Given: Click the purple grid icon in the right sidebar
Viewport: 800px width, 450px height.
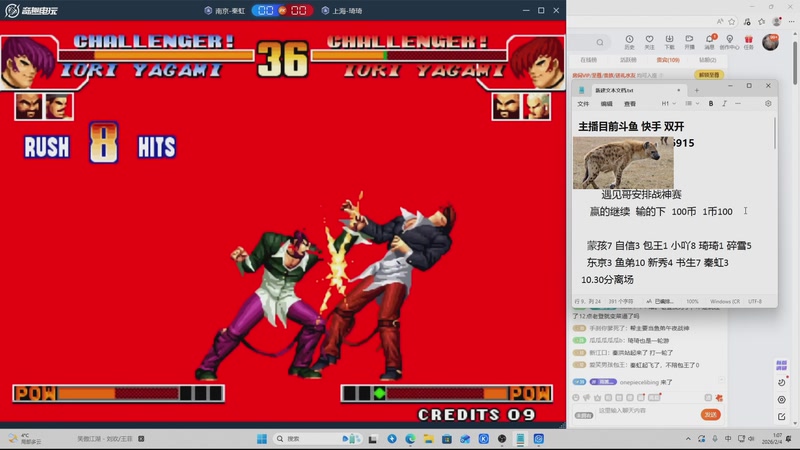Looking at the screenshot, I should 782,365.
